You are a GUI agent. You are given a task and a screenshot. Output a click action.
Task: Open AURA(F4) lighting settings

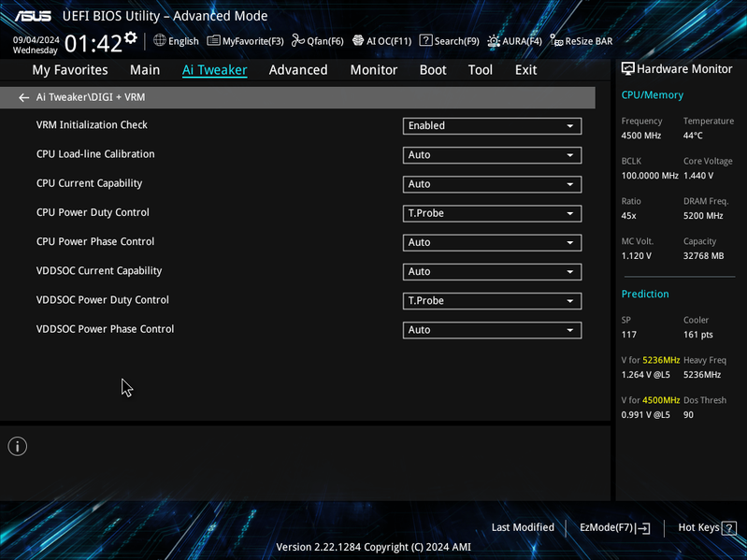click(x=514, y=41)
